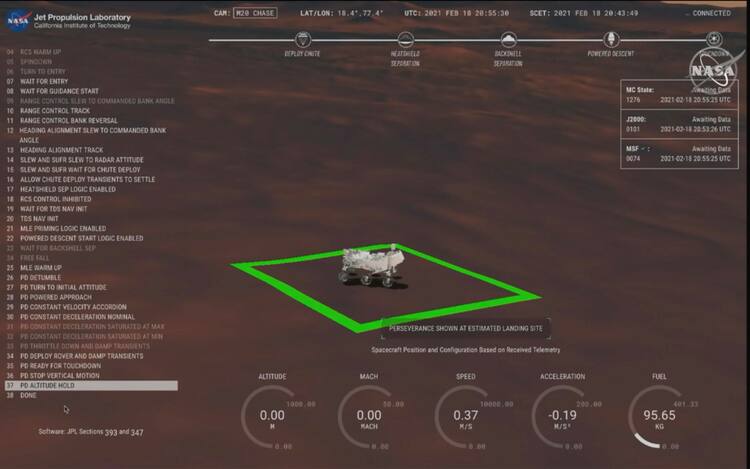The width and height of the screenshot is (750, 469).
Task: Select step 26 PD DETUMBLE
Action: coord(33,277)
